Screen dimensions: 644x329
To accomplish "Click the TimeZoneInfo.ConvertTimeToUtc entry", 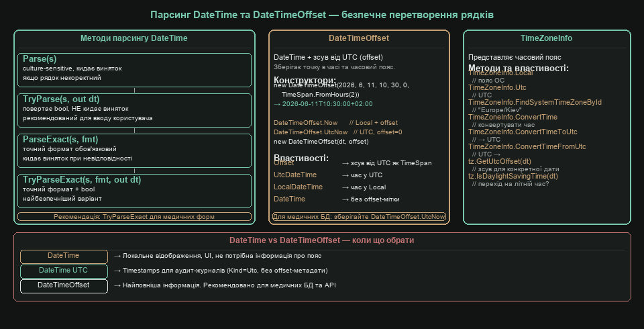I will tap(523, 132).
